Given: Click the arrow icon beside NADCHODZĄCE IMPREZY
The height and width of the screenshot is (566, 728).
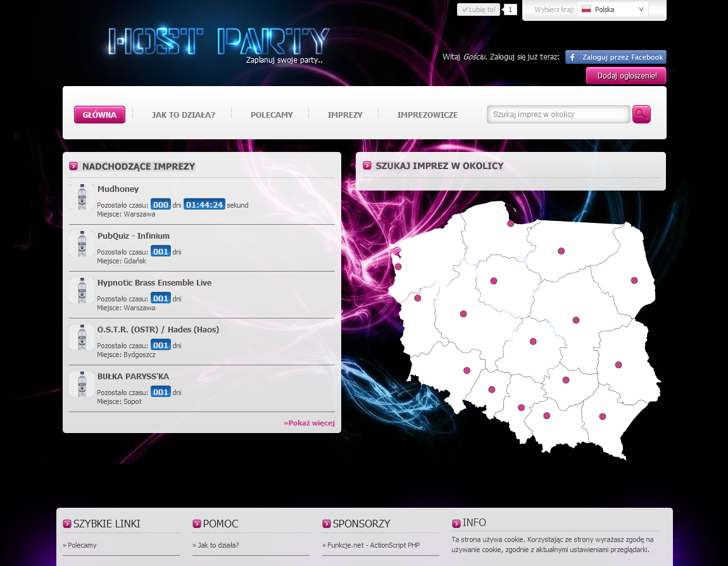Looking at the screenshot, I should click(x=73, y=167).
